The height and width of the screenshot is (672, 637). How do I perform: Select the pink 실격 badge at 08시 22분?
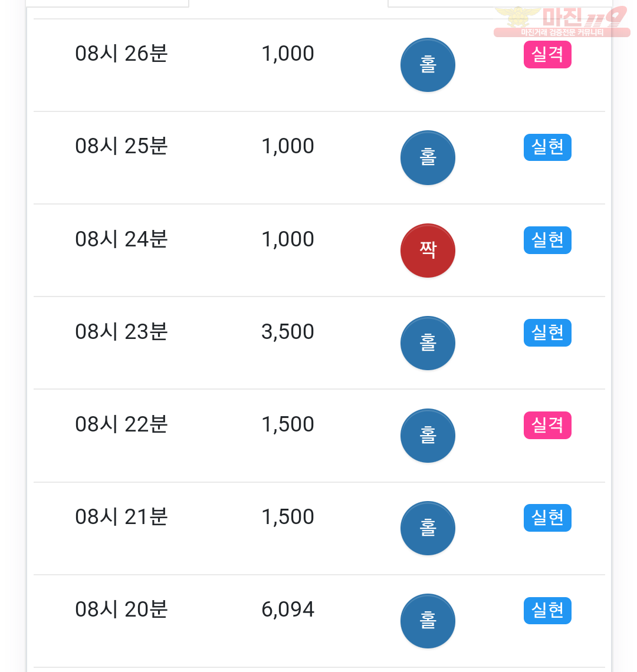pos(547,424)
